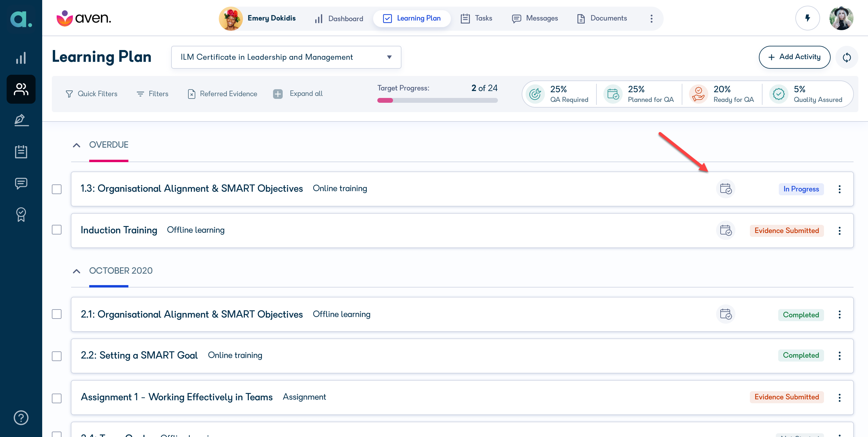Open kebab menu for 2.1 Organisational Alignment
868x437 pixels.
coord(839,315)
